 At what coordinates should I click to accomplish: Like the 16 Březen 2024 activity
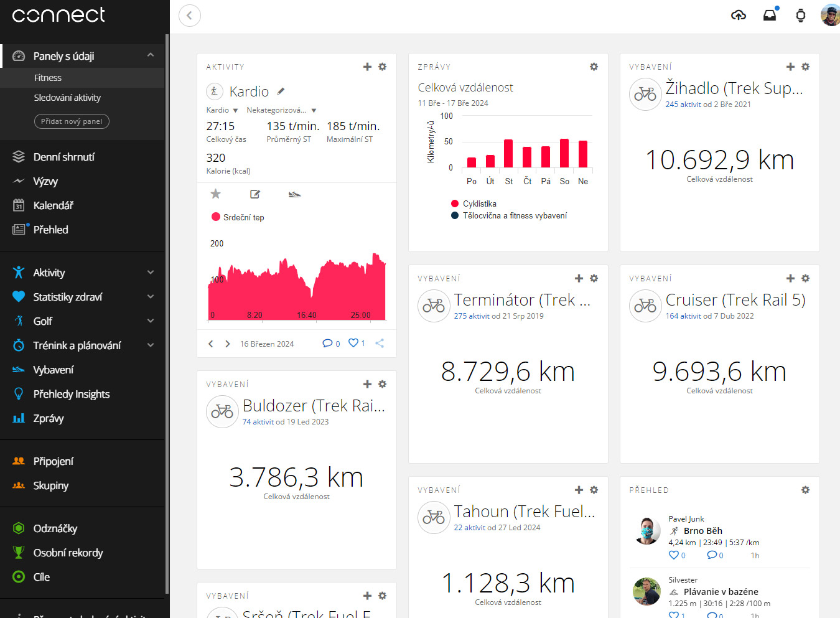[x=357, y=343]
